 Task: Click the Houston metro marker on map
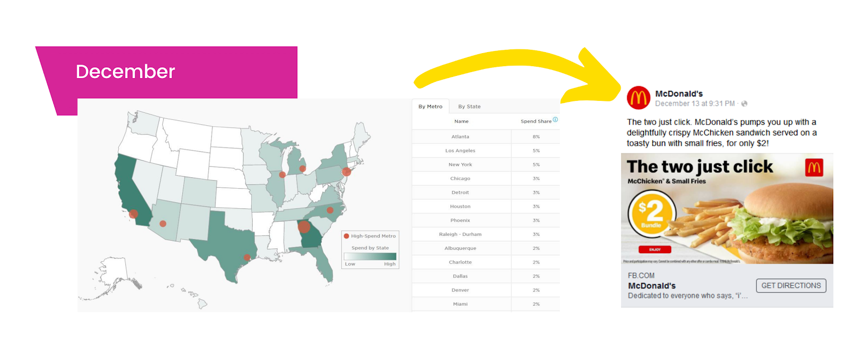tap(247, 258)
